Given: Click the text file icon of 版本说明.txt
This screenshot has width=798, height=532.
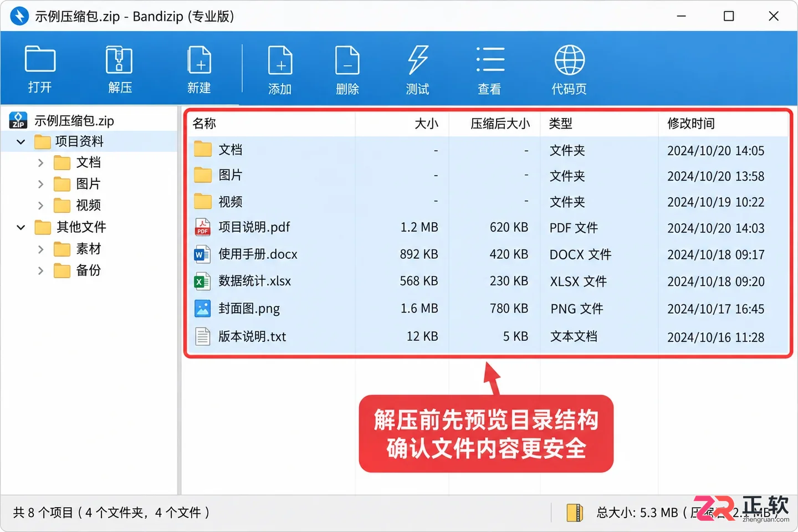Looking at the screenshot, I should click(203, 336).
